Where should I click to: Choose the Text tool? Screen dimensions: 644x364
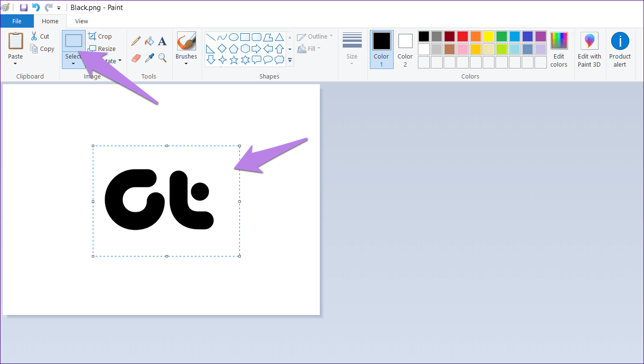pyautogui.click(x=162, y=41)
